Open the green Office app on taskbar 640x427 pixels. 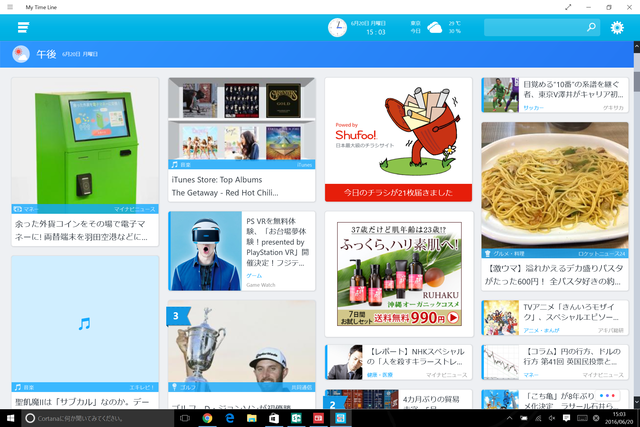click(296, 418)
